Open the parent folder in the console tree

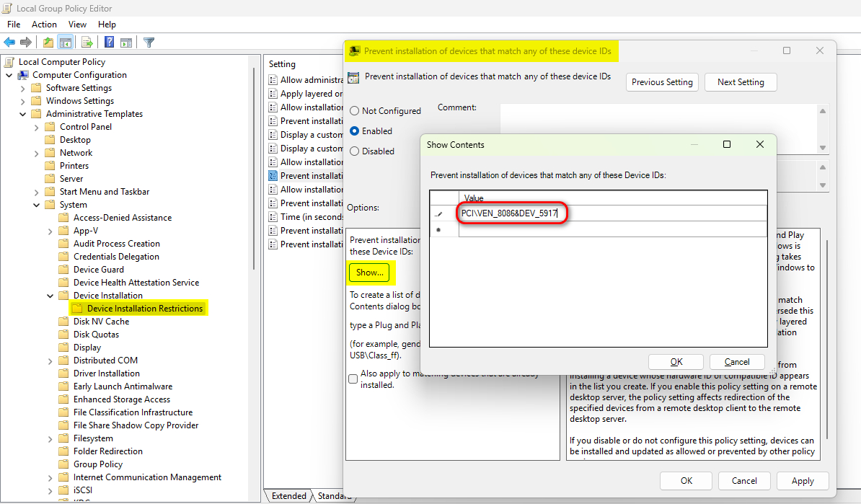tap(47, 42)
